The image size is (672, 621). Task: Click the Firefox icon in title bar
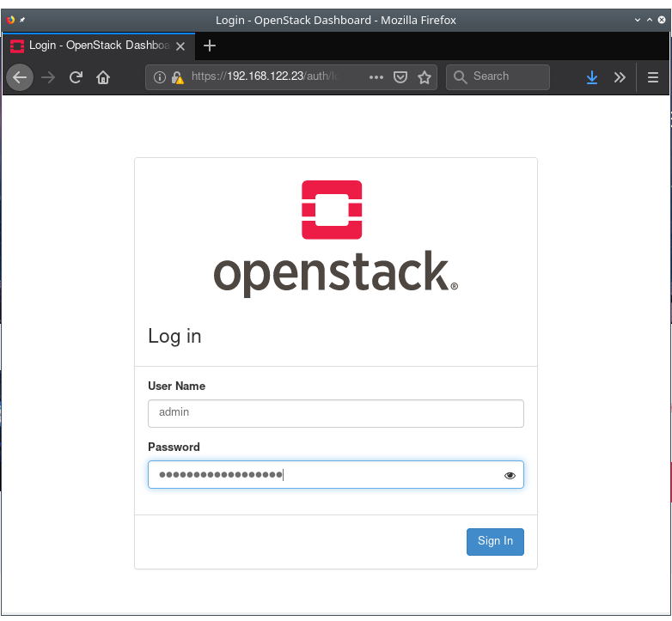point(10,20)
